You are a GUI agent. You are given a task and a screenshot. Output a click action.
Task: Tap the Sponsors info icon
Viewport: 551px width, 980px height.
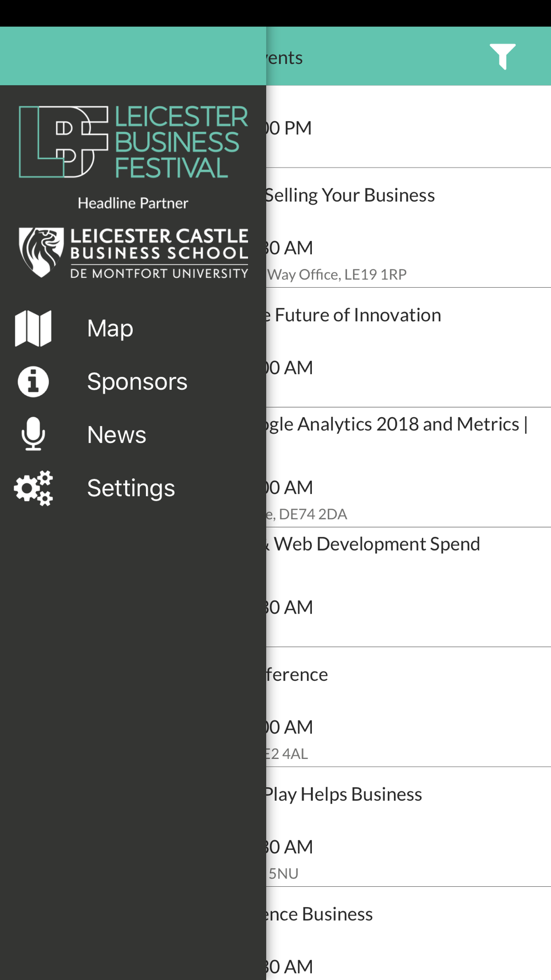[x=33, y=381]
